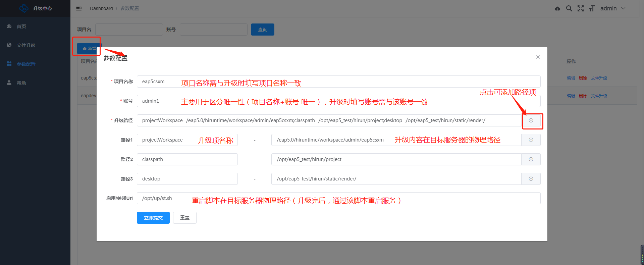Submit the form with 立即提交

click(x=153, y=218)
